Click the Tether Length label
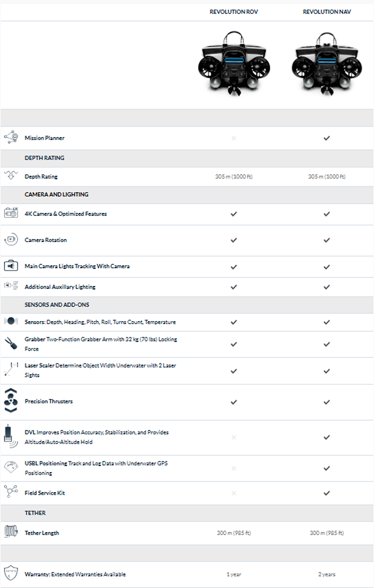This screenshot has width=374, height=588. [x=42, y=533]
